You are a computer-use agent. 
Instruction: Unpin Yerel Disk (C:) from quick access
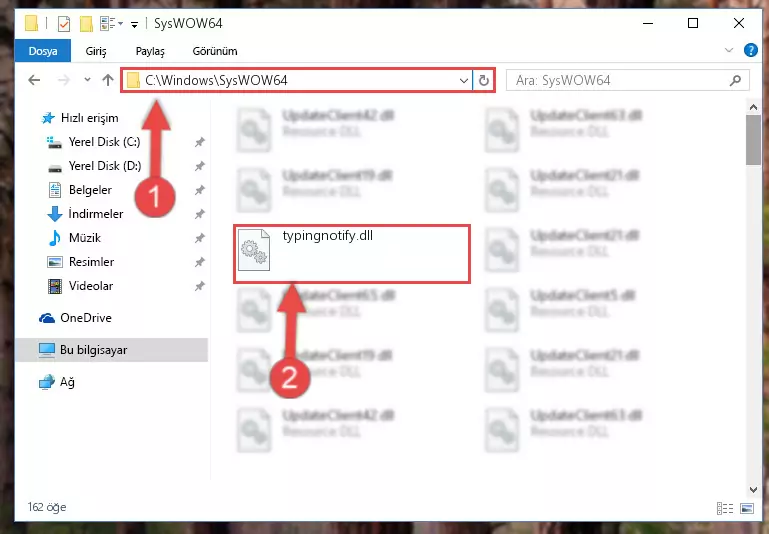pyautogui.click(x=199, y=142)
